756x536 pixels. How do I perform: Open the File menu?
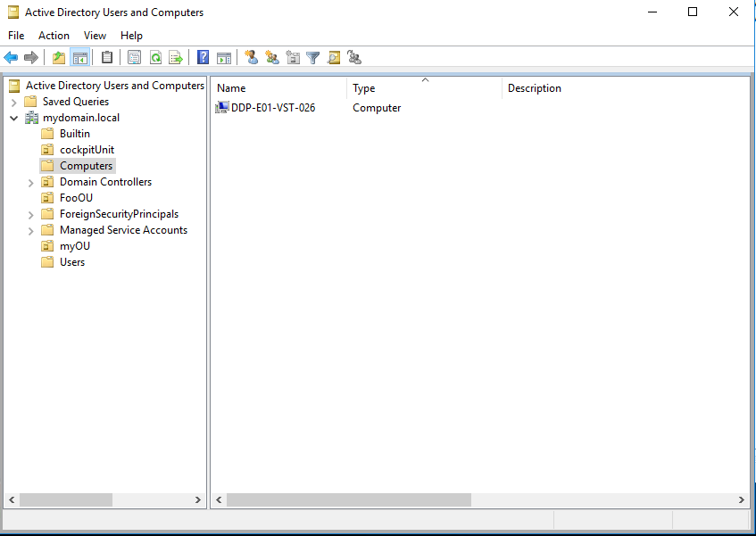[16, 36]
